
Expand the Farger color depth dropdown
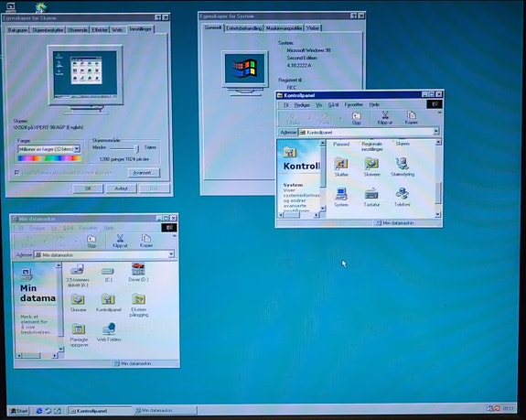pyautogui.click(x=77, y=148)
